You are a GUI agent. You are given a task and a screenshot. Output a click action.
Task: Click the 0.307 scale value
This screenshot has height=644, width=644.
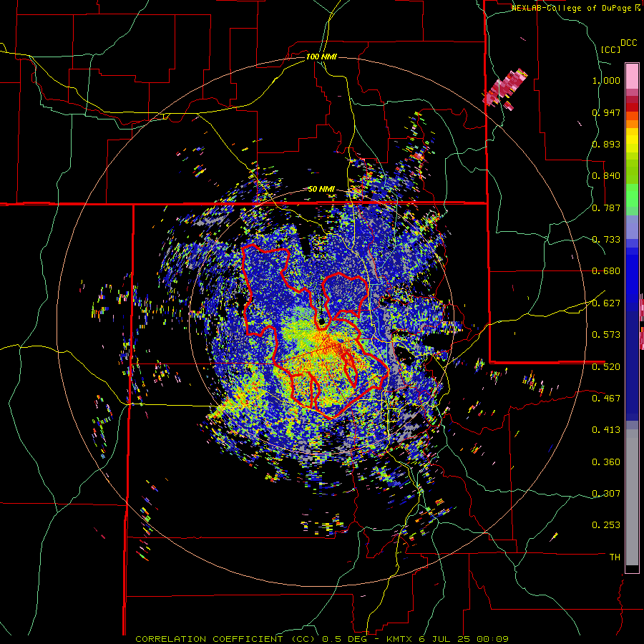click(x=606, y=494)
